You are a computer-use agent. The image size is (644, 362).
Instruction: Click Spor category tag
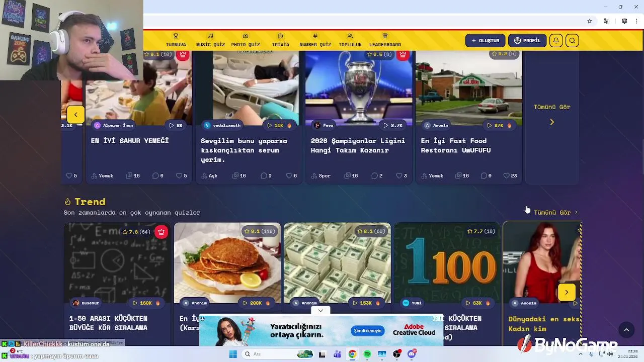(x=320, y=176)
